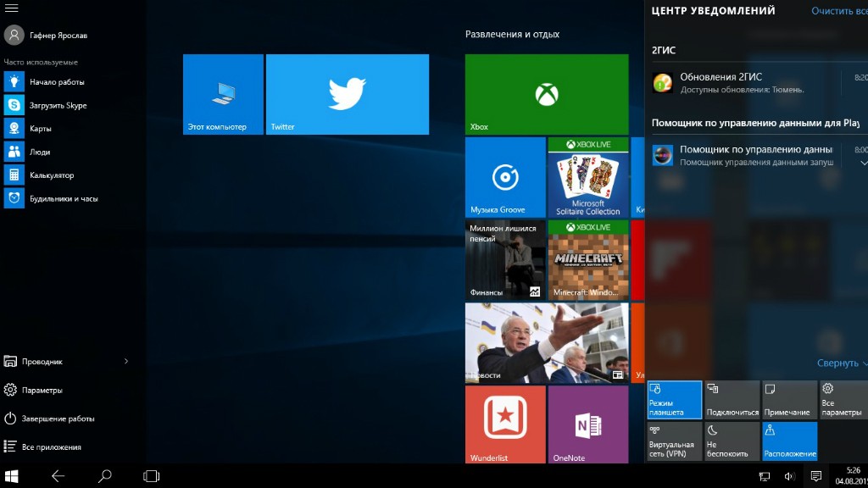Click the Подключиться quick action

point(732,400)
